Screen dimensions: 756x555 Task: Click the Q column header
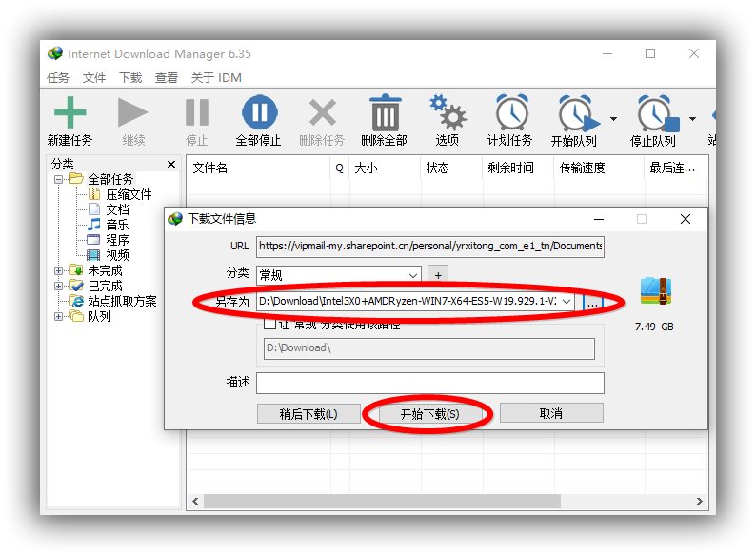[x=340, y=168]
